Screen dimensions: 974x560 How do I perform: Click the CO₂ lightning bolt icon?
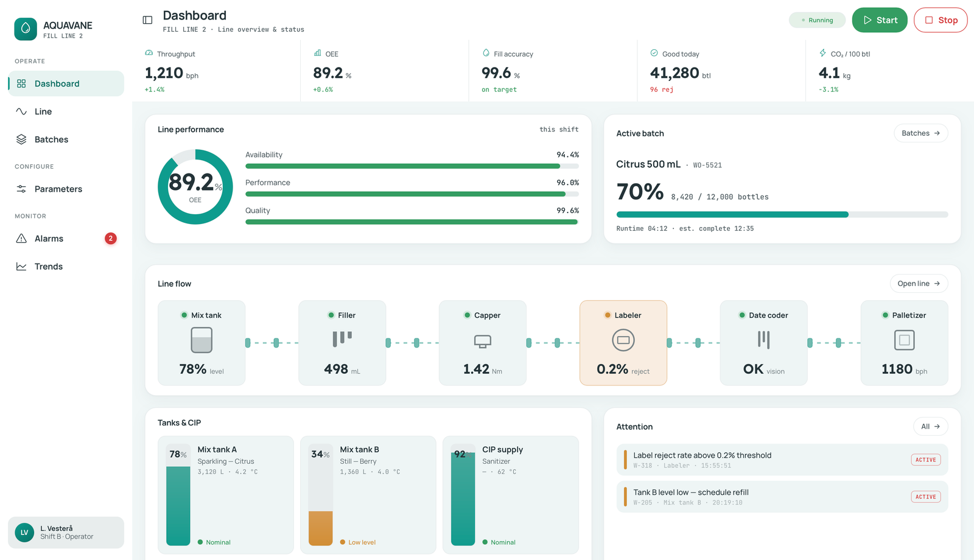tap(823, 53)
